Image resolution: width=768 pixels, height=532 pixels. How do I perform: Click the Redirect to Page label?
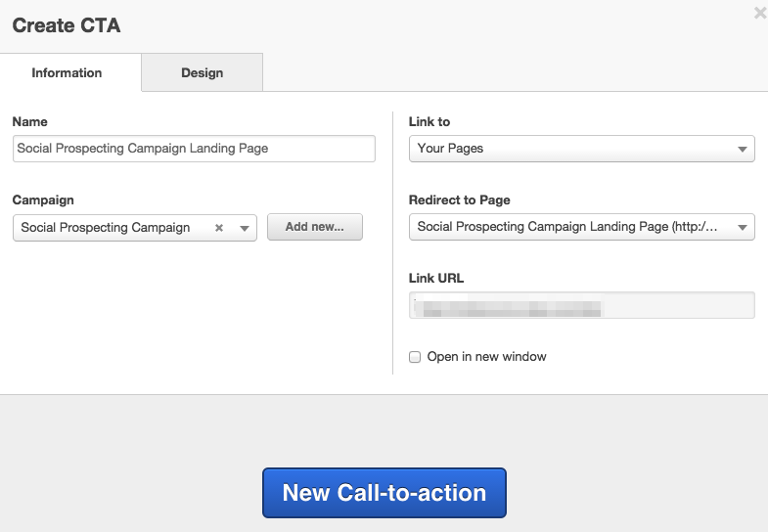point(459,200)
